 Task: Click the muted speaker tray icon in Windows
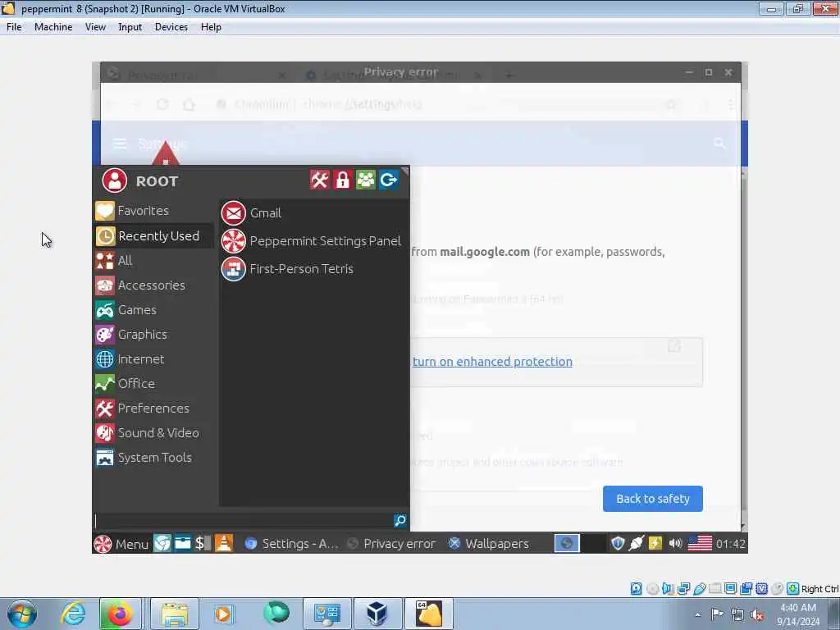click(757, 614)
